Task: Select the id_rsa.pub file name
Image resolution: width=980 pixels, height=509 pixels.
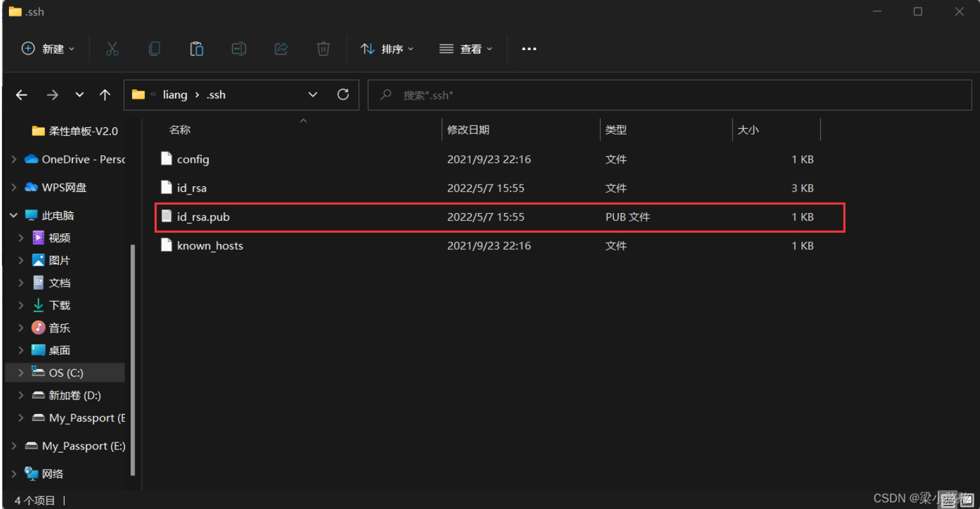Action: tap(203, 217)
